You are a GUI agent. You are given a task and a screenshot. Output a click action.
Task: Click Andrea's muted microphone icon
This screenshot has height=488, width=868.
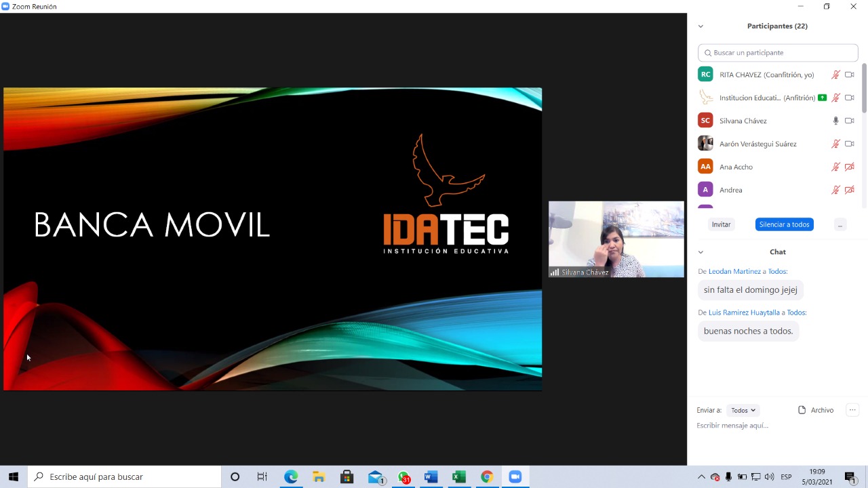click(x=835, y=190)
